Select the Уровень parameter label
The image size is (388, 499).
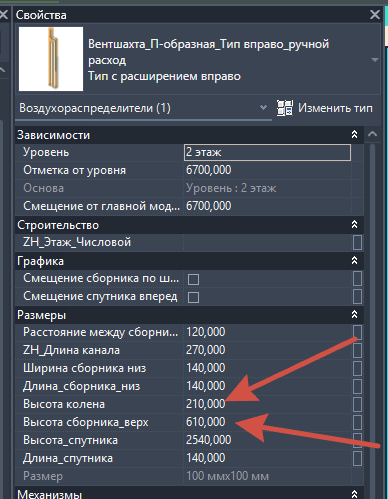pyautogui.click(x=46, y=152)
